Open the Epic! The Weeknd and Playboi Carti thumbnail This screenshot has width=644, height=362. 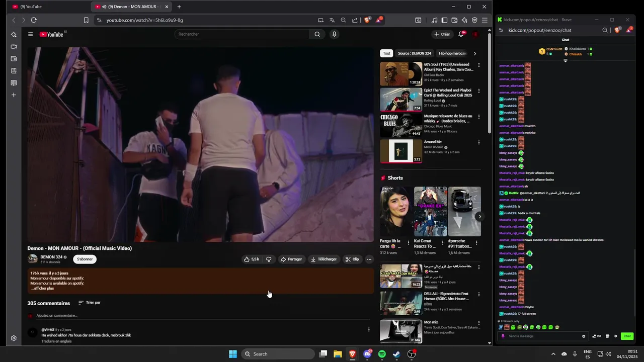401,100
